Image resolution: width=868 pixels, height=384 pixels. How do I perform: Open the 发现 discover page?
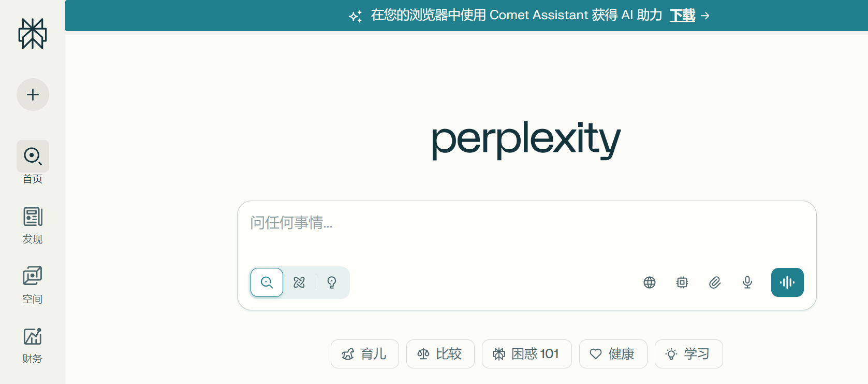click(x=33, y=218)
